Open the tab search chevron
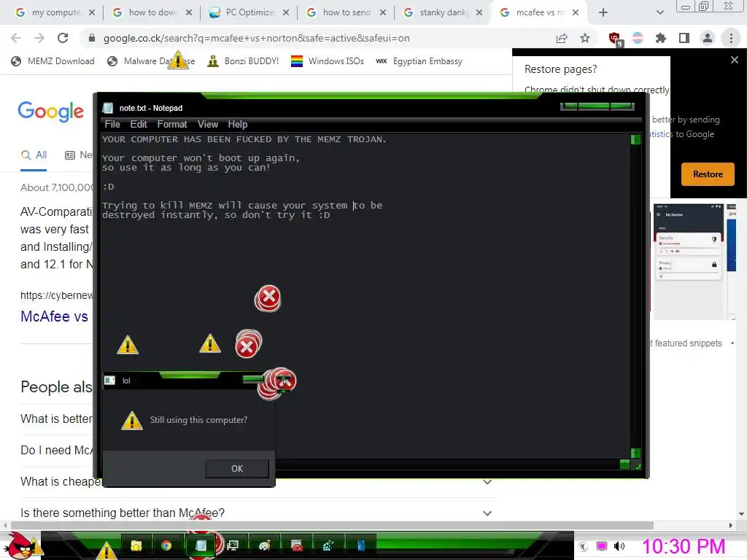 [659, 12]
